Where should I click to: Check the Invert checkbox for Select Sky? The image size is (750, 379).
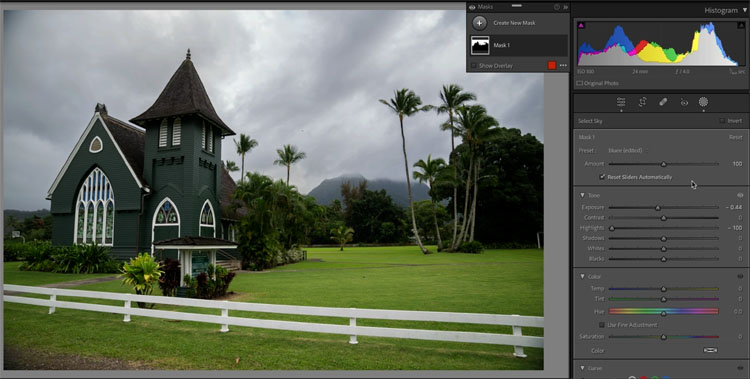(722, 121)
